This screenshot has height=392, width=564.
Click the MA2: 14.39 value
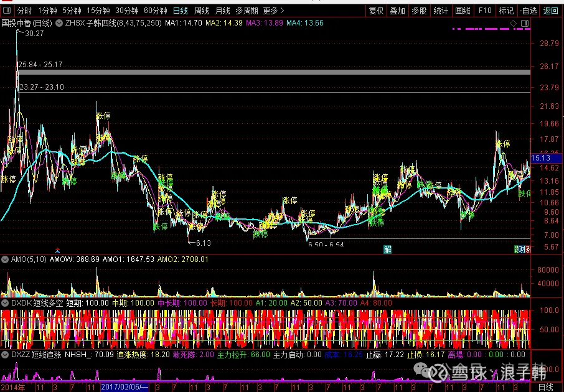(224, 24)
